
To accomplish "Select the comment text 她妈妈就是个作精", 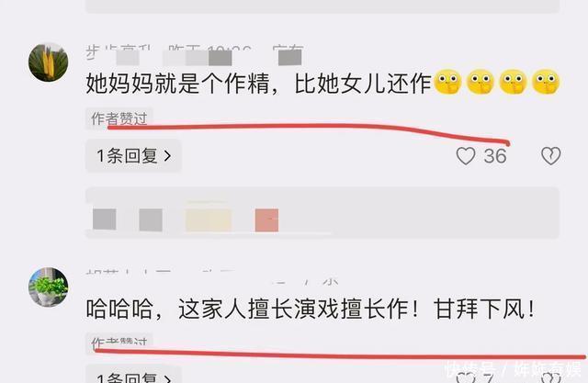I will click(177, 84).
